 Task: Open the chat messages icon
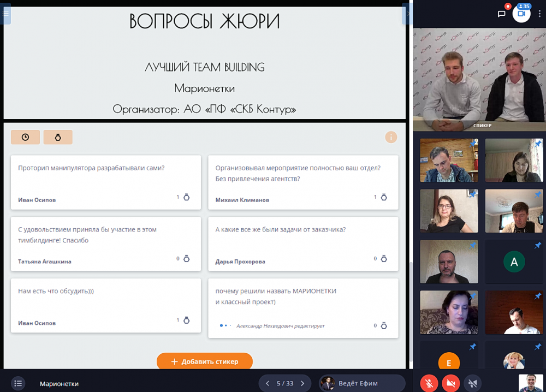(501, 14)
